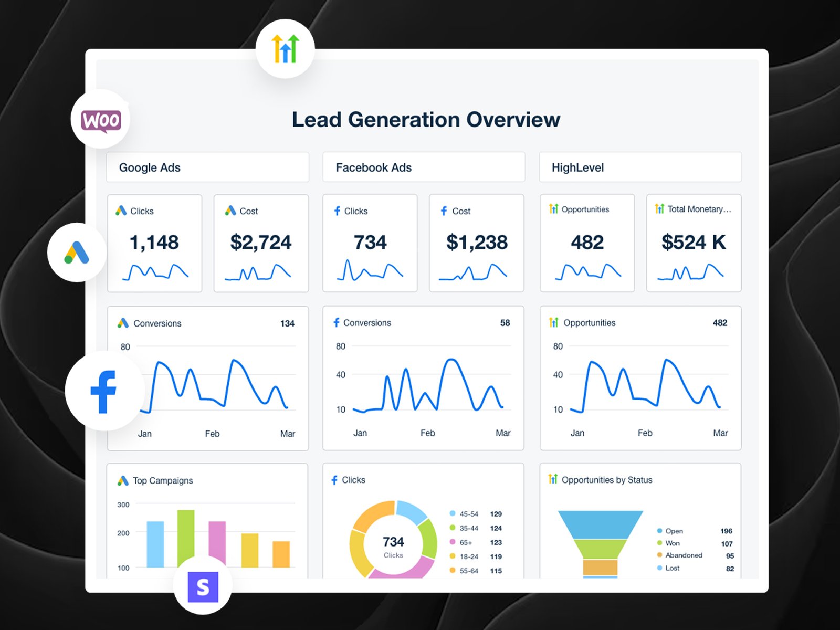Click the Won status legend entry

(673, 543)
